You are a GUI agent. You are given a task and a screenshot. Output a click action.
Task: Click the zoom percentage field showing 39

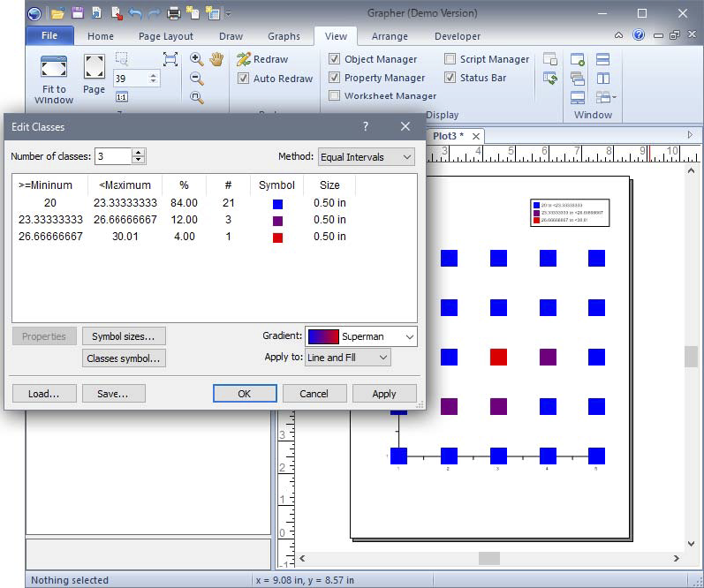(131, 79)
